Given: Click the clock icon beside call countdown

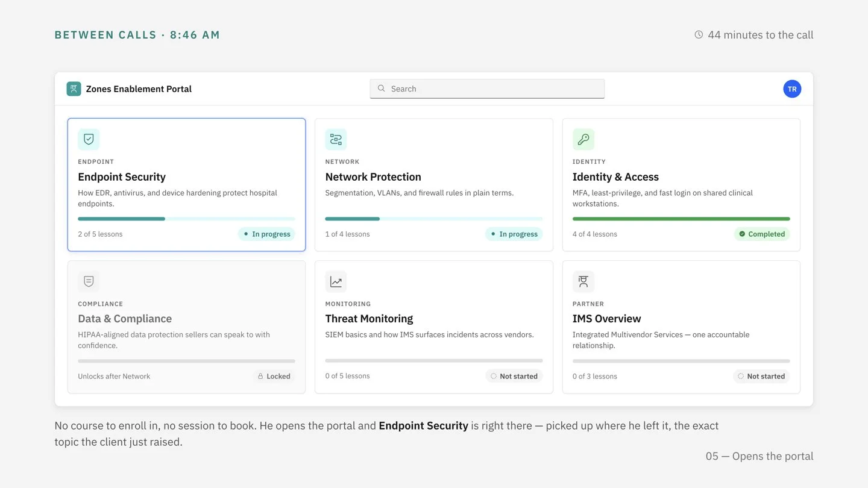Looking at the screenshot, I should coord(699,35).
